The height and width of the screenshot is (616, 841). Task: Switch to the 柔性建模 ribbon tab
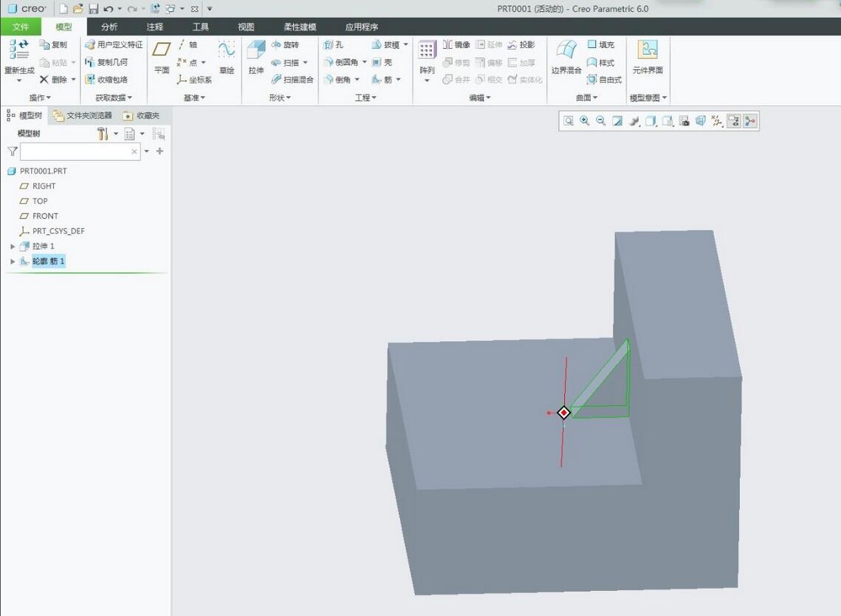tap(300, 27)
